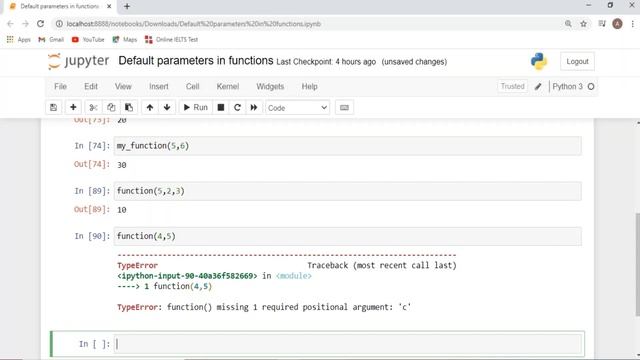640x360 pixels.
Task: Click the TypeError missing argument message
Action: [264, 307]
